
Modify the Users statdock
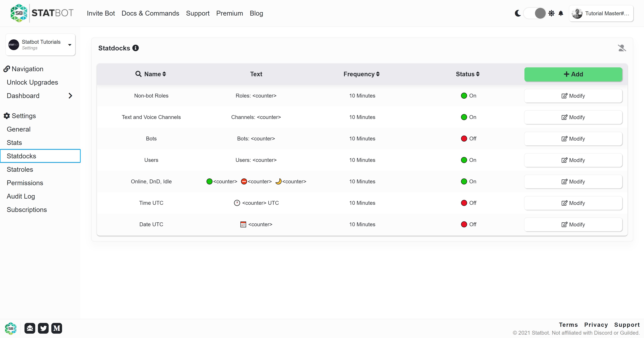point(573,160)
